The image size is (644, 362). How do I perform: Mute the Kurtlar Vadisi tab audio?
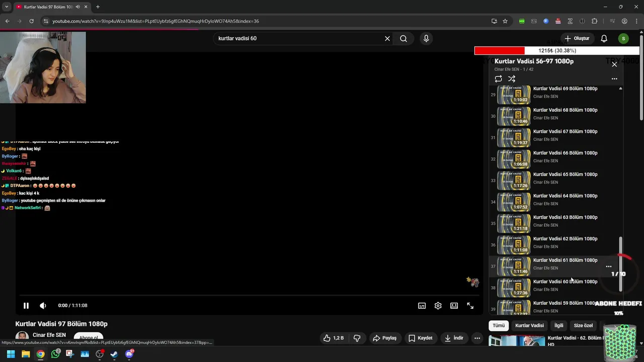pyautogui.click(x=77, y=7)
